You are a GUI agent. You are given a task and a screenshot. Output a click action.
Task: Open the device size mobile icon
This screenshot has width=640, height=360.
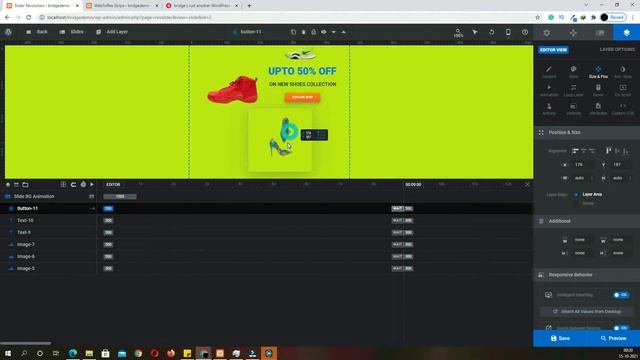508,32
